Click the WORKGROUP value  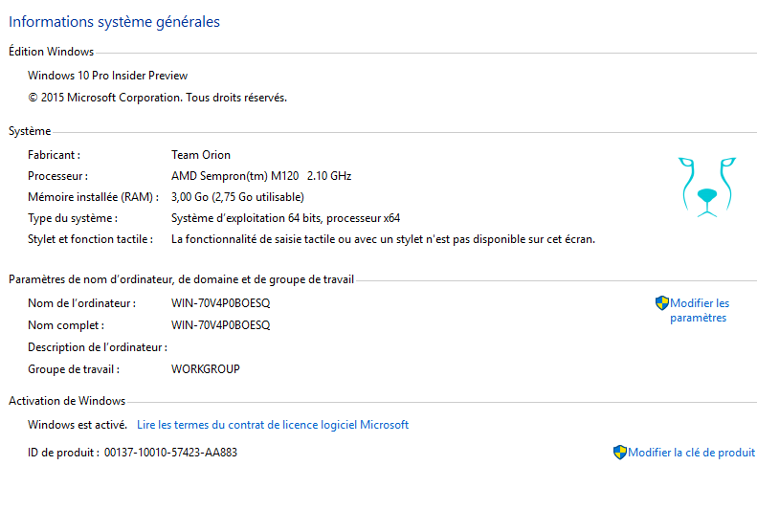pos(206,369)
